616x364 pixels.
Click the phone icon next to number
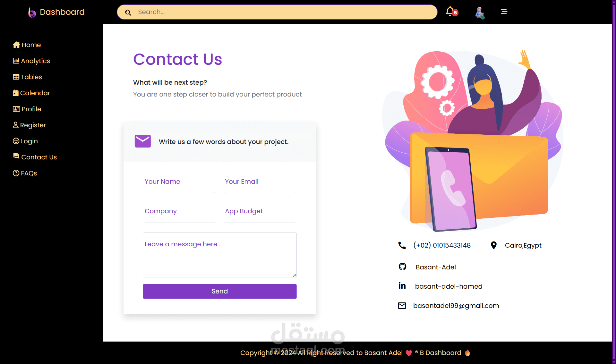tap(402, 245)
